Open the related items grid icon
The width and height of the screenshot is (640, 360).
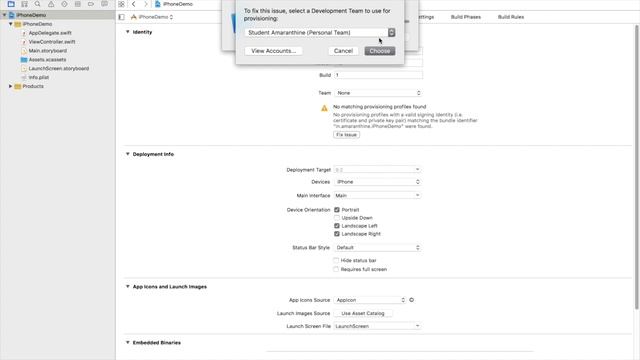pos(121,4)
